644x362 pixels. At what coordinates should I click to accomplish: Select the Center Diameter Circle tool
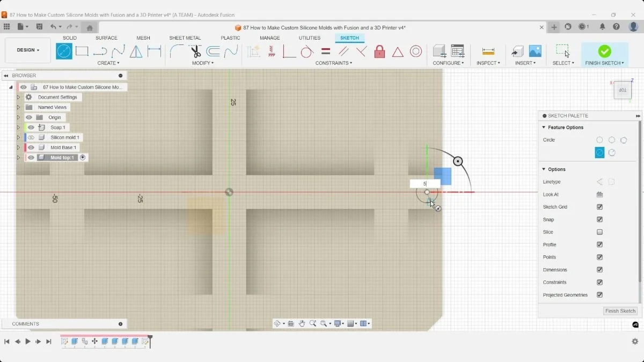point(64,51)
